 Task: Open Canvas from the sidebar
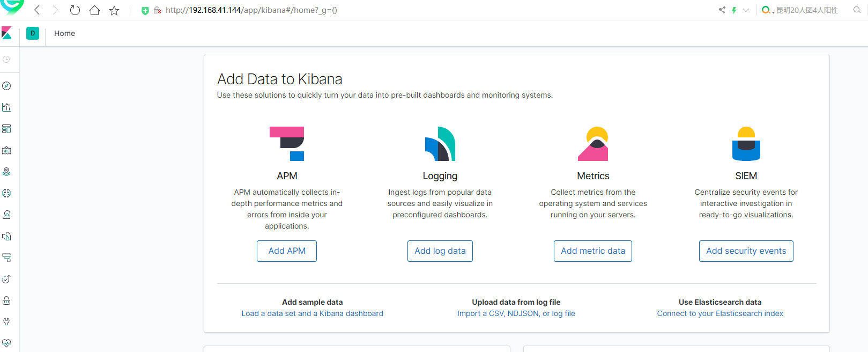[x=6, y=150]
